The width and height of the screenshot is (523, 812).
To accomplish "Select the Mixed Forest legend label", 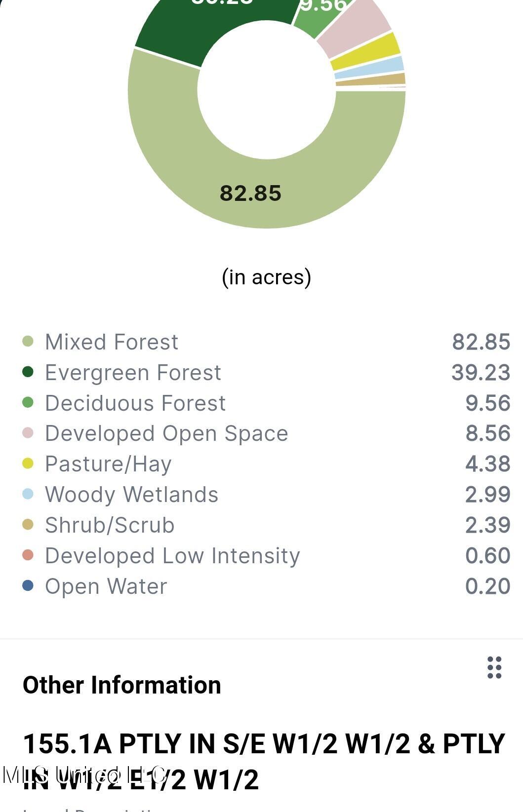I will [112, 342].
